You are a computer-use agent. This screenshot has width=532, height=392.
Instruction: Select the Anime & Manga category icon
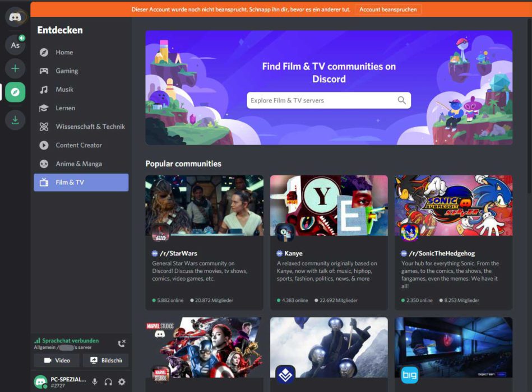(x=45, y=164)
